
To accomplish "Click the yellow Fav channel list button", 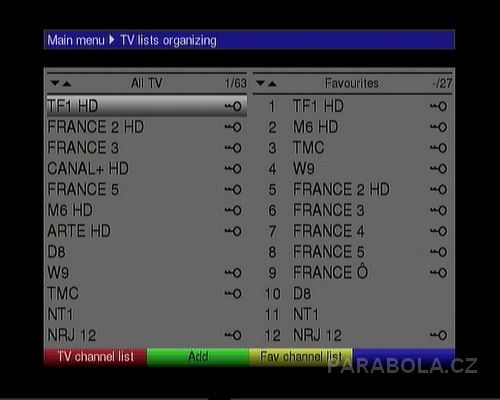I will point(301,357).
